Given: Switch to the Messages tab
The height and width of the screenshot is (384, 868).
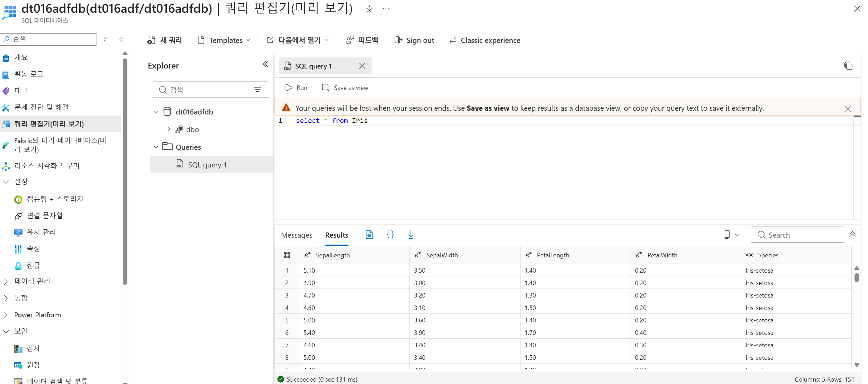Looking at the screenshot, I should [x=297, y=235].
